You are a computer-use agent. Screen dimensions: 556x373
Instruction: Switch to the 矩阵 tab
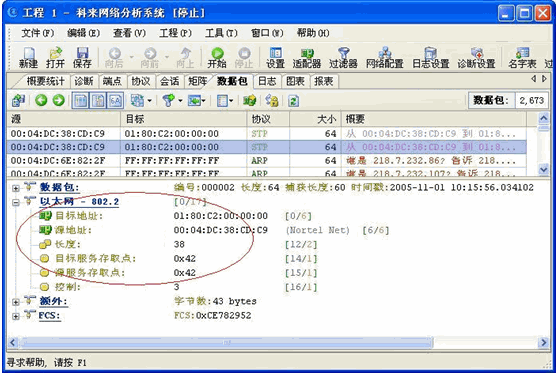point(198,81)
